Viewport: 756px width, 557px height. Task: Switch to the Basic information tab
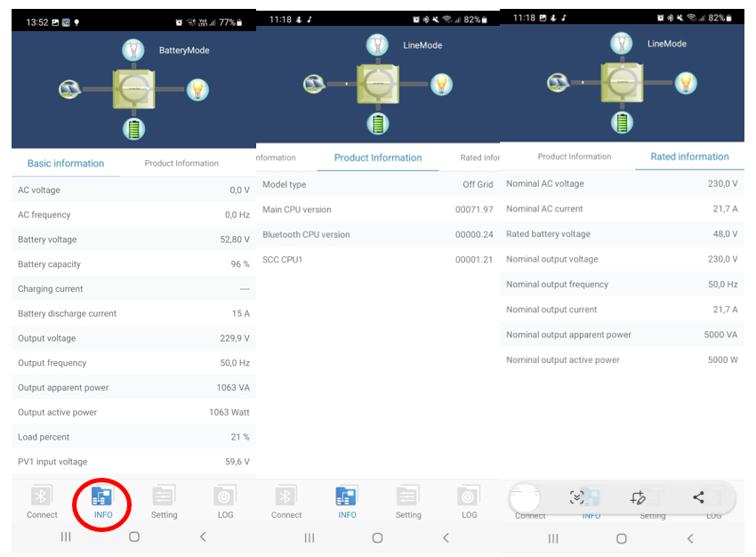[66, 164]
